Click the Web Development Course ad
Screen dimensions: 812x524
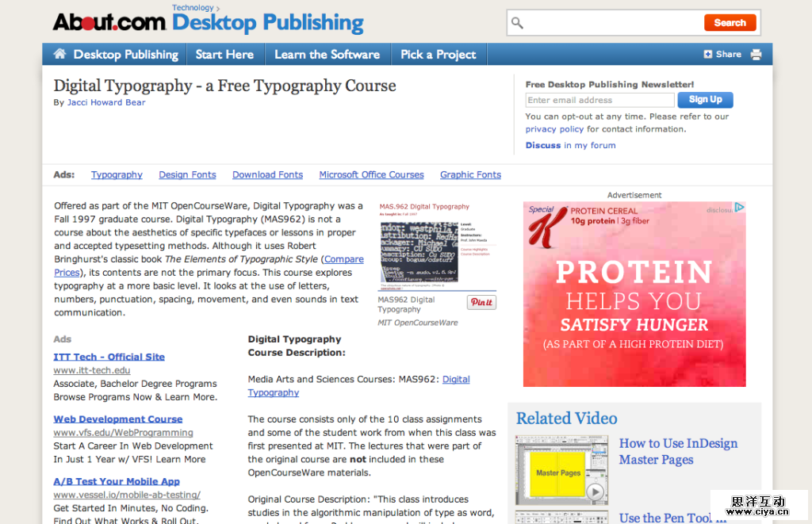click(117, 419)
